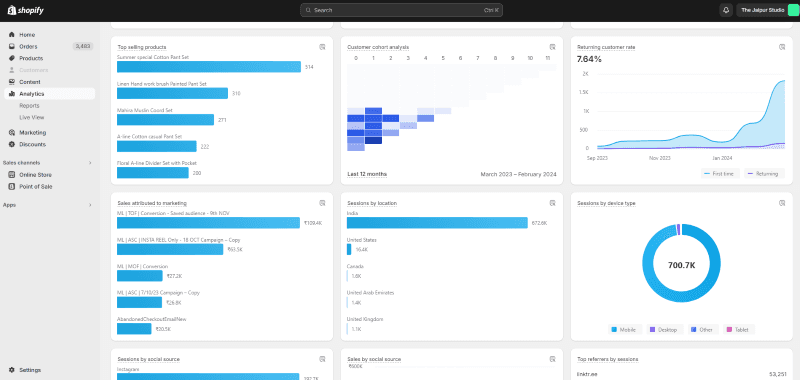Toggle the Mobile legend entry

pyautogui.click(x=624, y=330)
